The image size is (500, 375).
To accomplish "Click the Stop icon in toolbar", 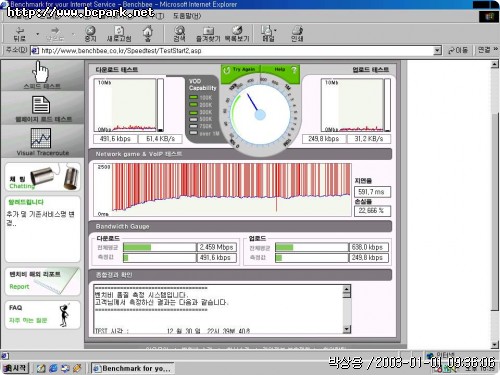I will 90,31.
